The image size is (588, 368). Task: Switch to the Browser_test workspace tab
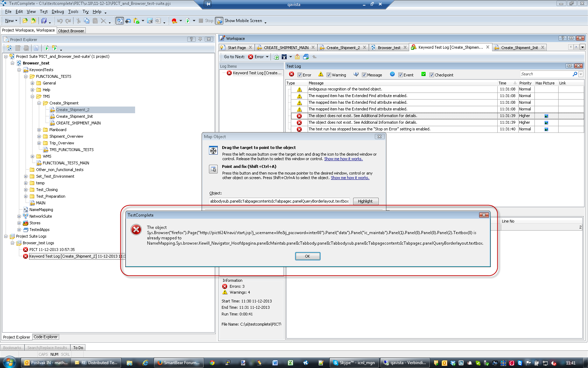coord(389,48)
